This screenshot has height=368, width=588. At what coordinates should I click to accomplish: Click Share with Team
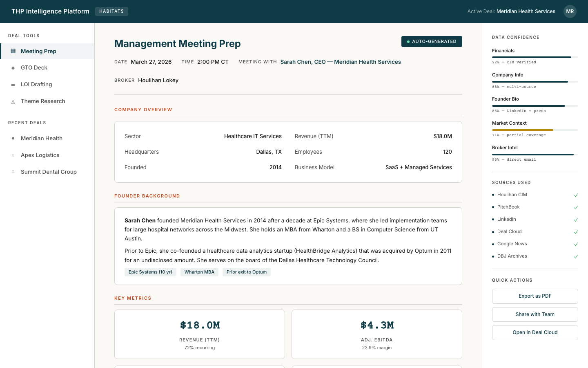(x=535, y=314)
